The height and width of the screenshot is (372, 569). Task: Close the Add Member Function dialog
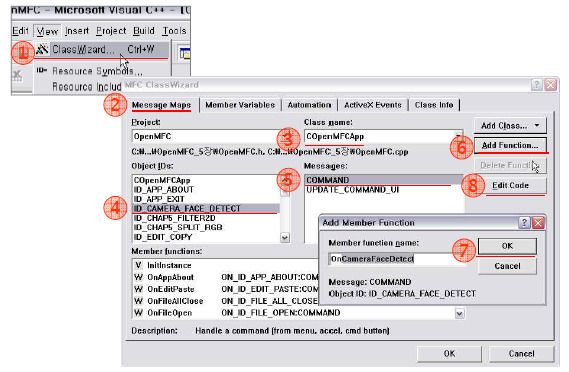pos(538,222)
